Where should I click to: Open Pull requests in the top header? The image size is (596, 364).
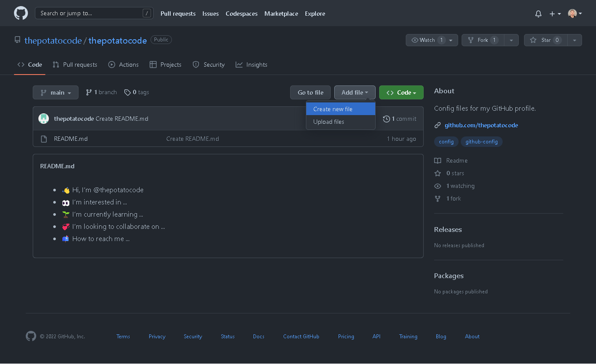click(x=178, y=14)
